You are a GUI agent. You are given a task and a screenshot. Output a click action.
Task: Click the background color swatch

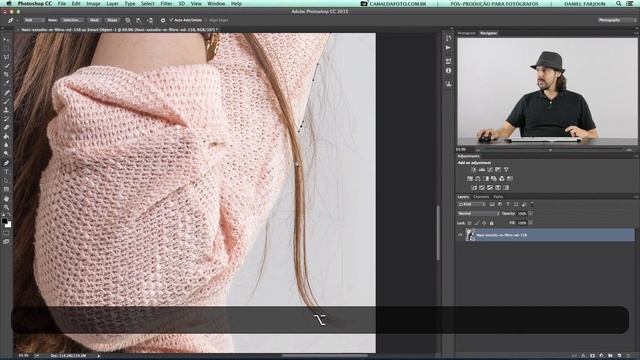[8, 224]
